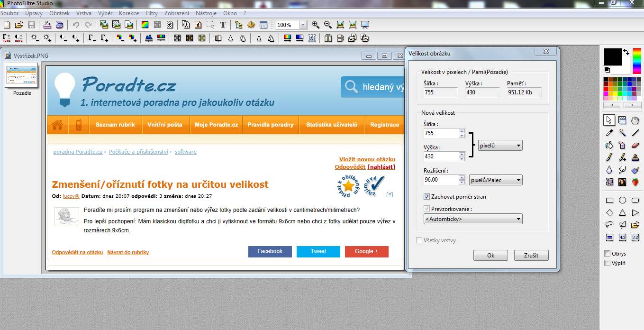The image size is (644, 330).
Task: Create a new image with the New icon
Action: click(7, 25)
